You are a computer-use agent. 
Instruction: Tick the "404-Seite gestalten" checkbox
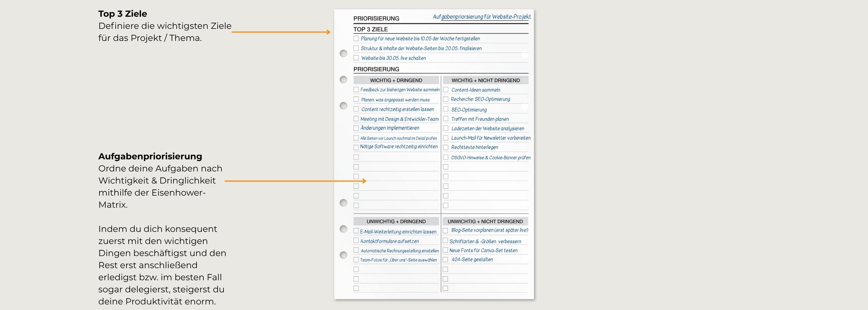[445, 260]
